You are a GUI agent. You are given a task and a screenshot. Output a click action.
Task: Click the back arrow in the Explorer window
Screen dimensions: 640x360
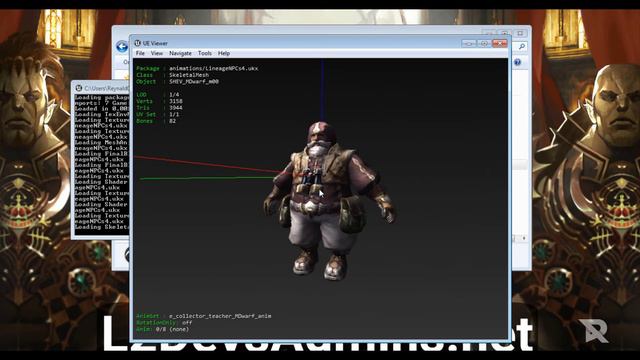tap(122, 47)
